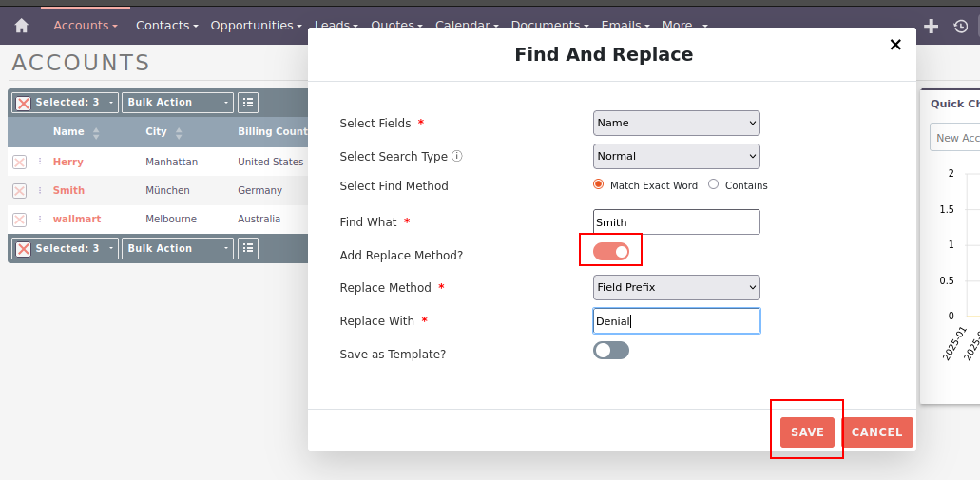Select the Contains radio button
This screenshot has width=980, height=480.
[x=714, y=184]
